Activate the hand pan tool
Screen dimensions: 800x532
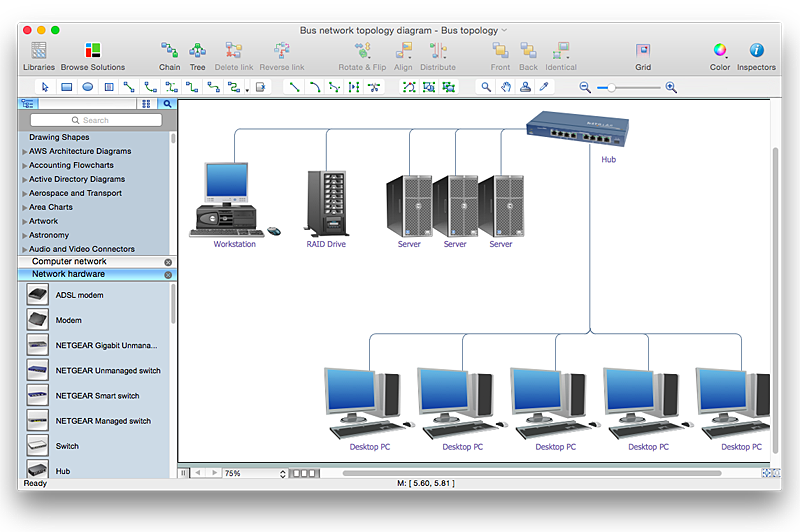click(507, 87)
